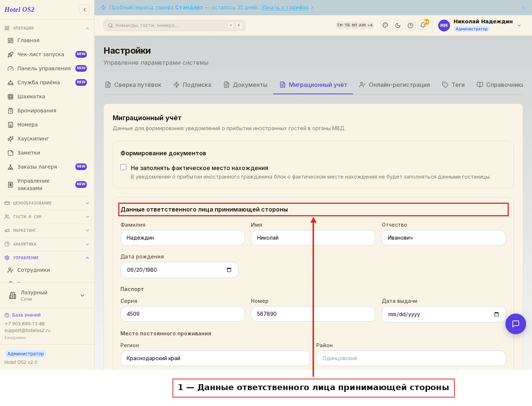Screen dimensions: 532x406
Task: Edit the Имя field
Action: click(313, 238)
